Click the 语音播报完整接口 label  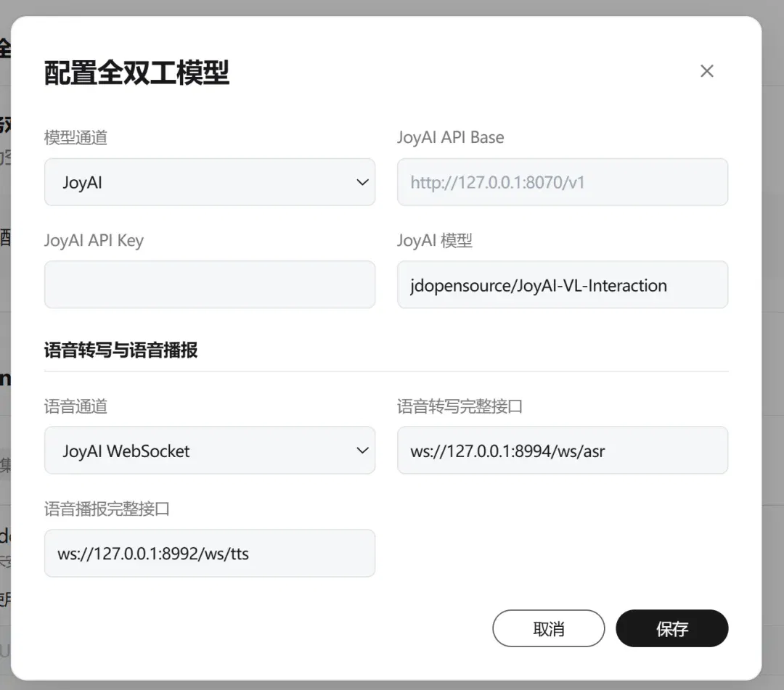(107, 509)
